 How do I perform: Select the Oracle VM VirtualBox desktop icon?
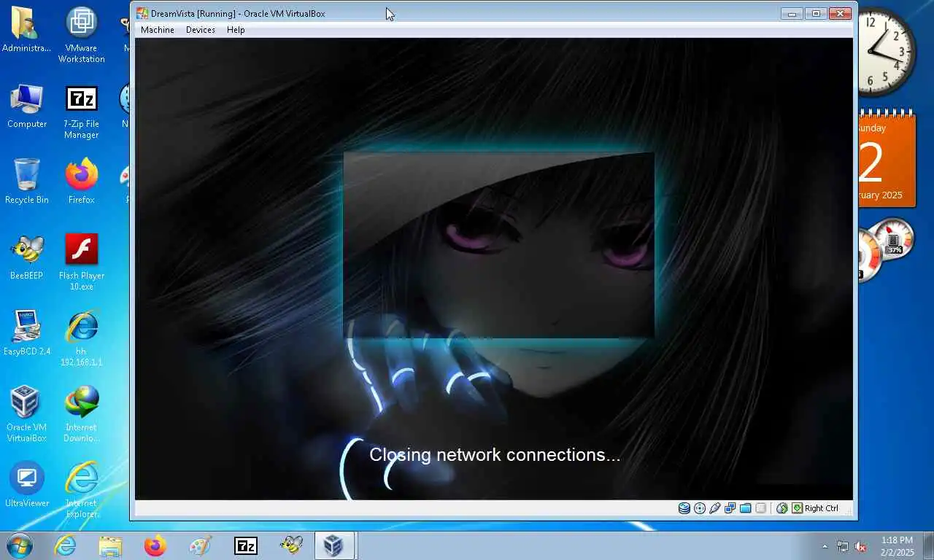[x=27, y=414]
